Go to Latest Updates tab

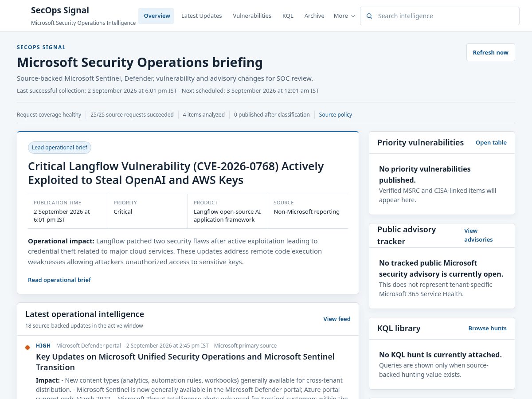point(201,16)
